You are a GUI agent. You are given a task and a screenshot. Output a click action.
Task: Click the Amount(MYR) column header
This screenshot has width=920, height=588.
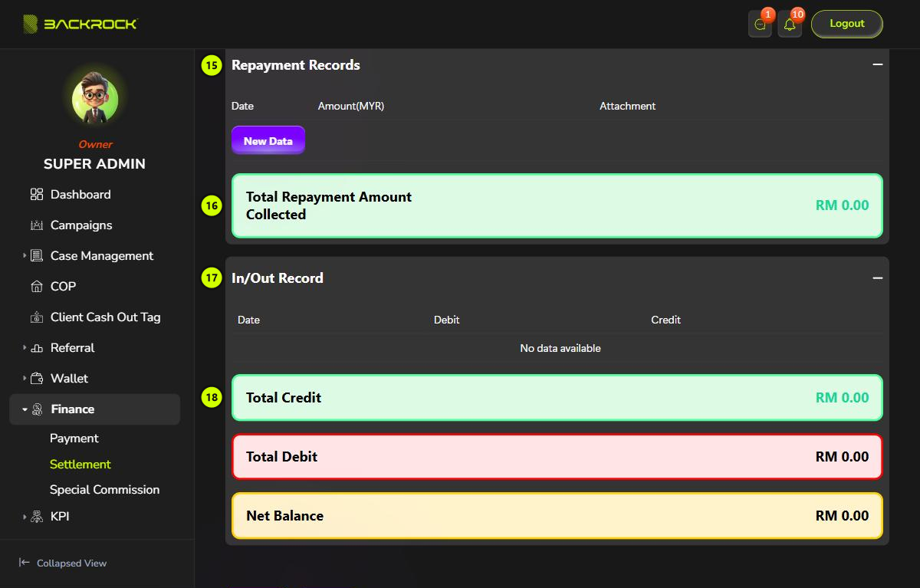pos(351,106)
